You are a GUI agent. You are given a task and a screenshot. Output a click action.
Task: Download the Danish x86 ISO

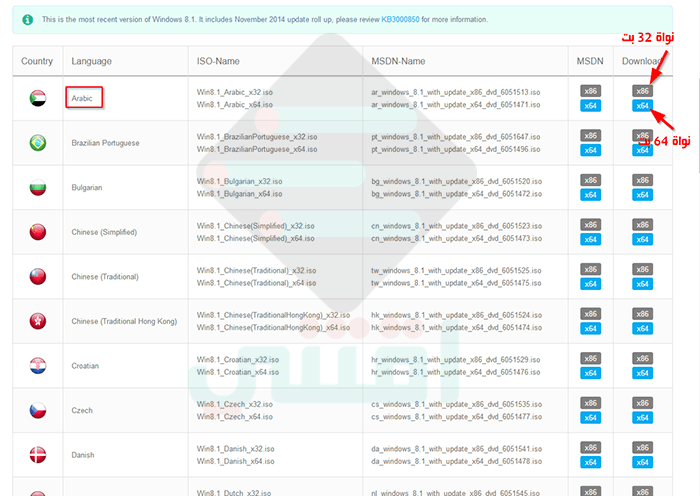tap(642, 448)
